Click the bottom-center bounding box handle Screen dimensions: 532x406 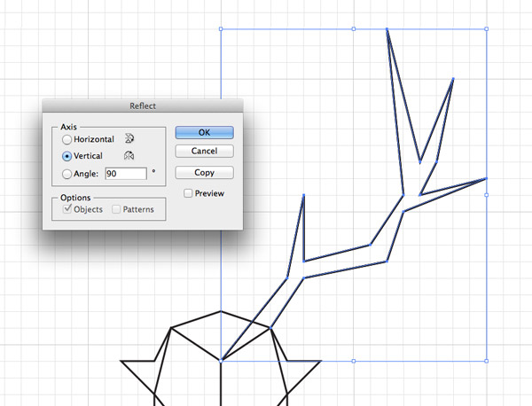(354, 361)
